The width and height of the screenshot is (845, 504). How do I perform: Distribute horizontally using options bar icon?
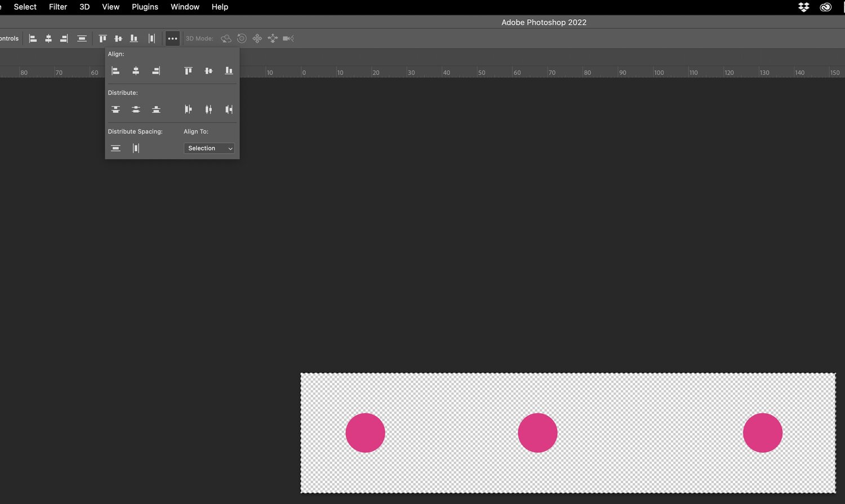point(152,38)
